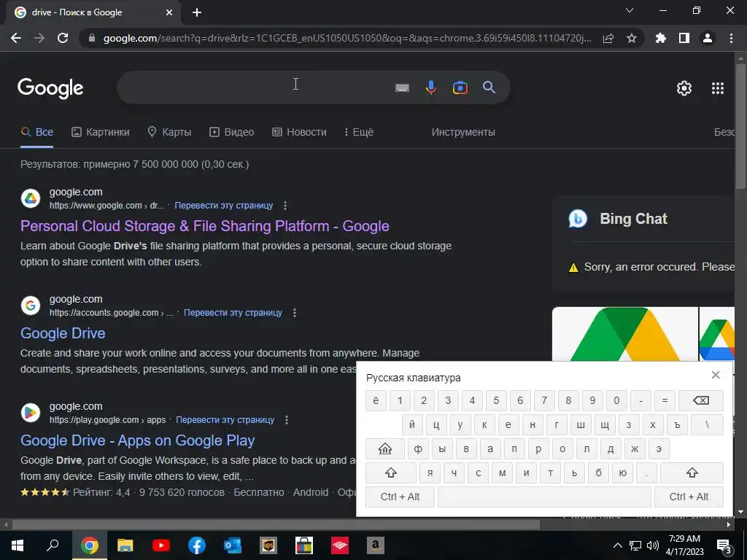
Task: Toggle right Ctrl + Alt key
Action: pyautogui.click(x=689, y=497)
